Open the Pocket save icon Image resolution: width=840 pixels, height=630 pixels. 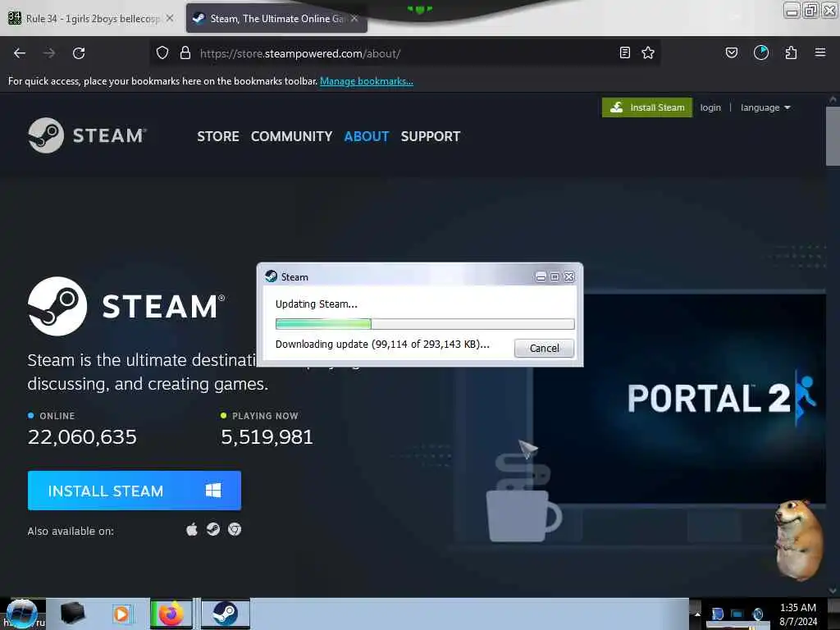click(x=732, y=52)
